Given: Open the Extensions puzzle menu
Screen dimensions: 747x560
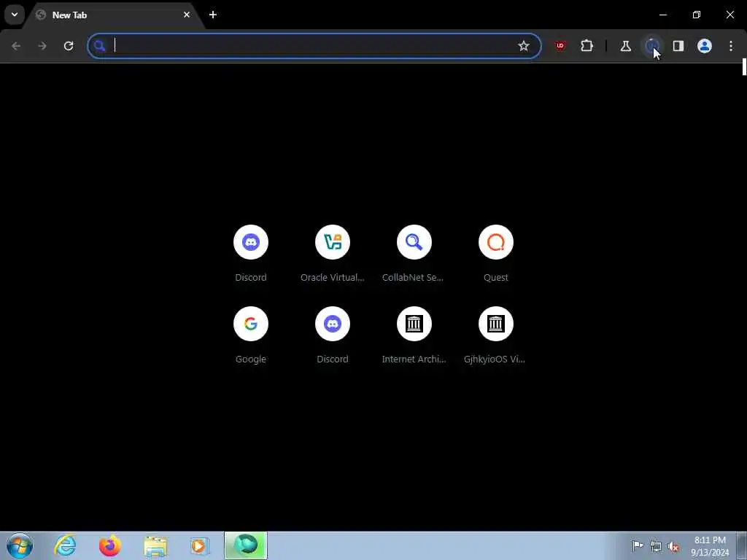Looking at the screenshot, I should 587,46.
